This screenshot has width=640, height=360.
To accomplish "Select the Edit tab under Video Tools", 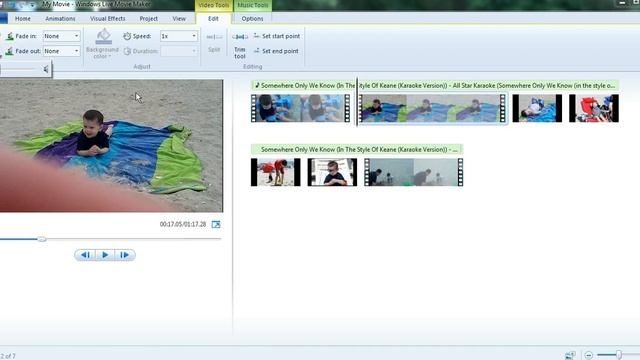I will pos(213,19).
